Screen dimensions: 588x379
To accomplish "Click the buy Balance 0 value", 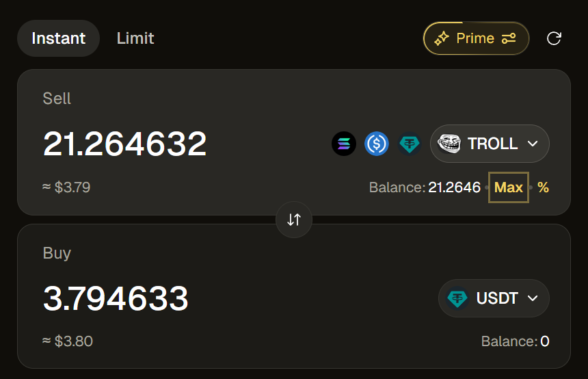I will (x=544, y=341).
